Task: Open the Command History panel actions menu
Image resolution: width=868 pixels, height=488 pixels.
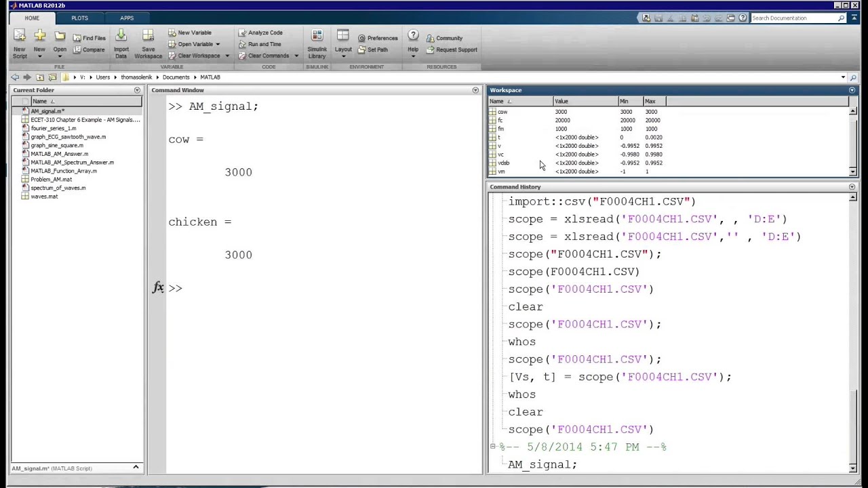Action: pos(852,187)
